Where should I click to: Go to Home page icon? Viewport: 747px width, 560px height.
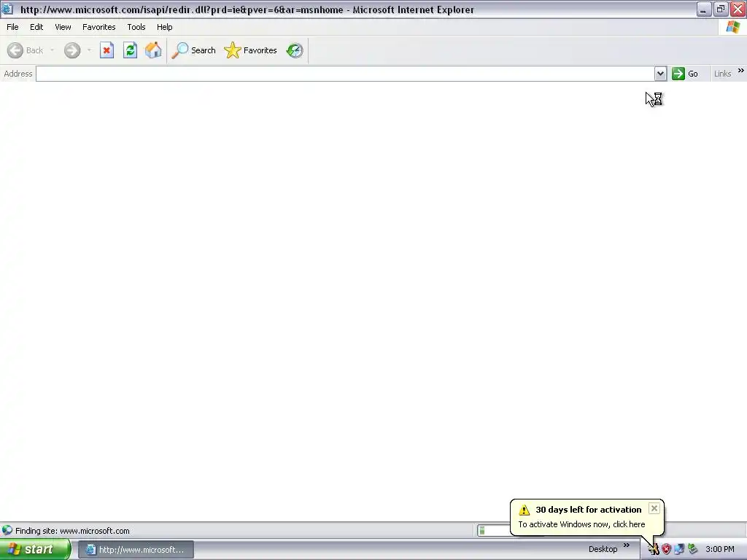(153, 50)
